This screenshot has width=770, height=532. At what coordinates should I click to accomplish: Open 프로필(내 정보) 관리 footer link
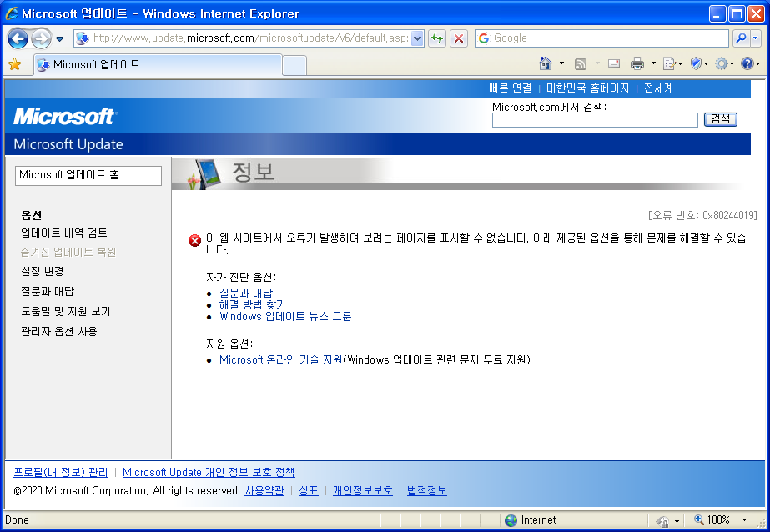(x=61, y=472)
